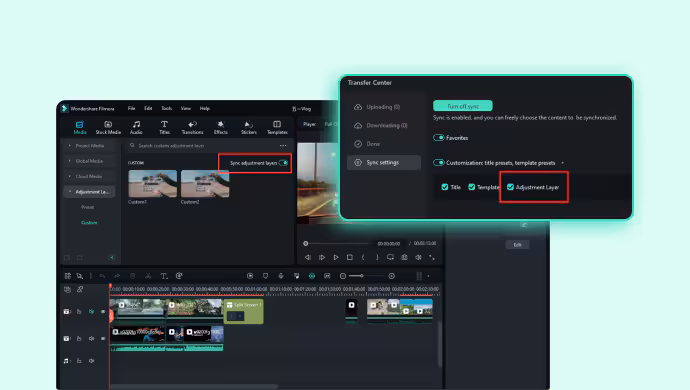Screen dimensions: 690x390
Task: Select the Text tool in timeline toolbar
Action: coord(164,276)
